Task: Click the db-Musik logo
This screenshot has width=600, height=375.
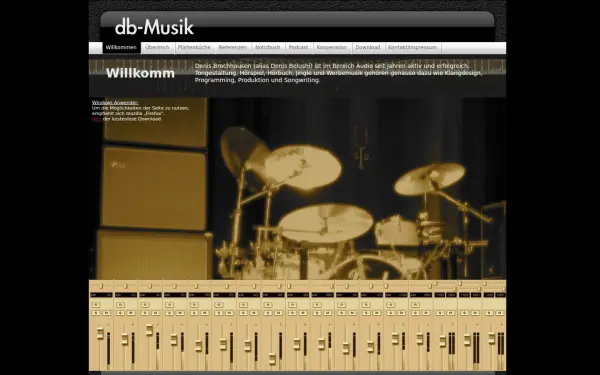Action: 154,27
